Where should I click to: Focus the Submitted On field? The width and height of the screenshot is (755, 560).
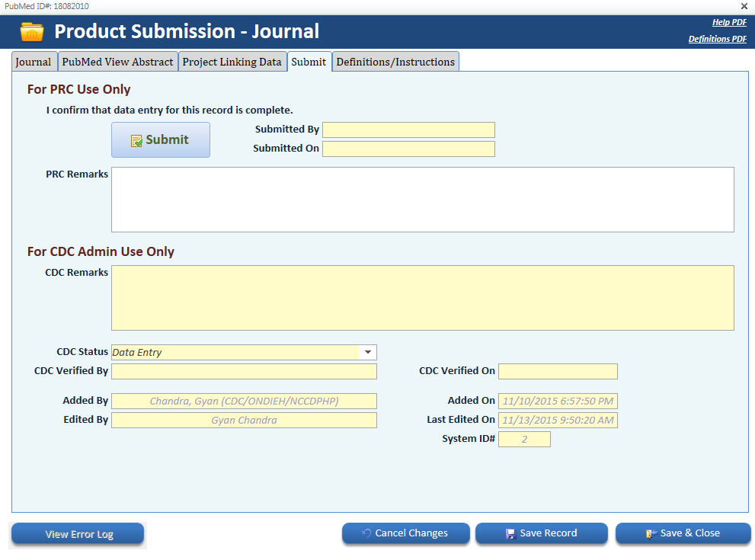(408, 149)
